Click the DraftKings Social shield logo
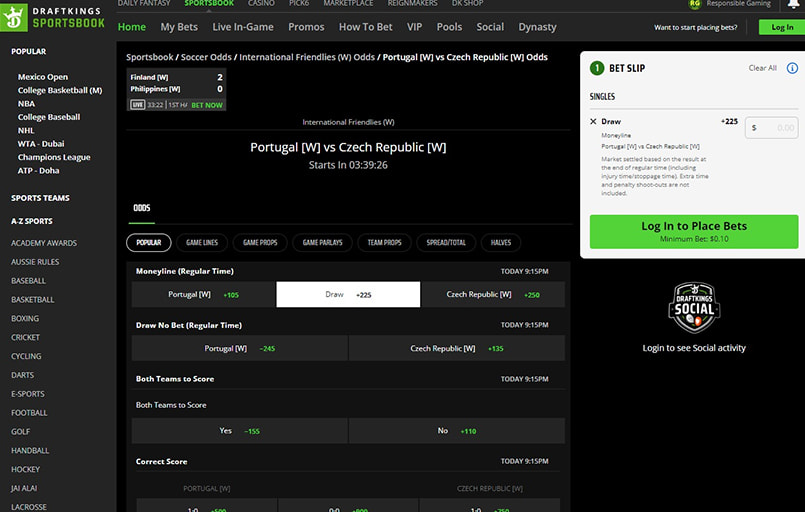Viewport: 805px width, 512px height. click(x=694, y=308)
